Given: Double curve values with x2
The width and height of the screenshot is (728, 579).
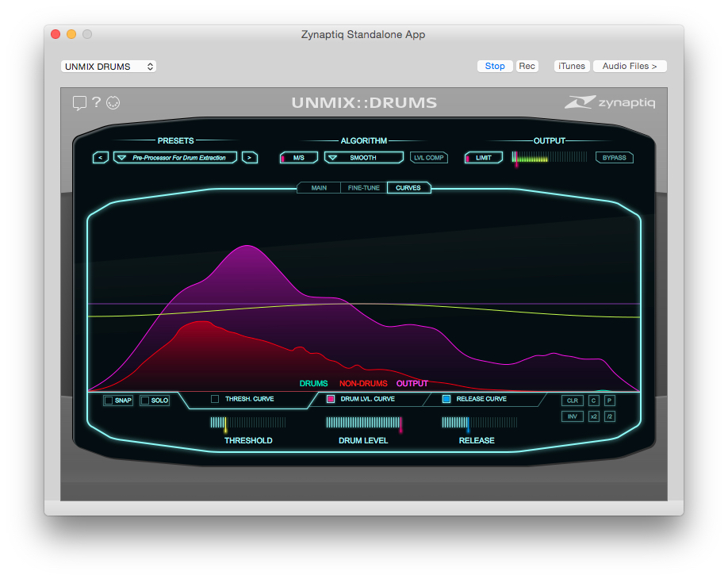Looking at the screenshot, I should tap(593, 416).
